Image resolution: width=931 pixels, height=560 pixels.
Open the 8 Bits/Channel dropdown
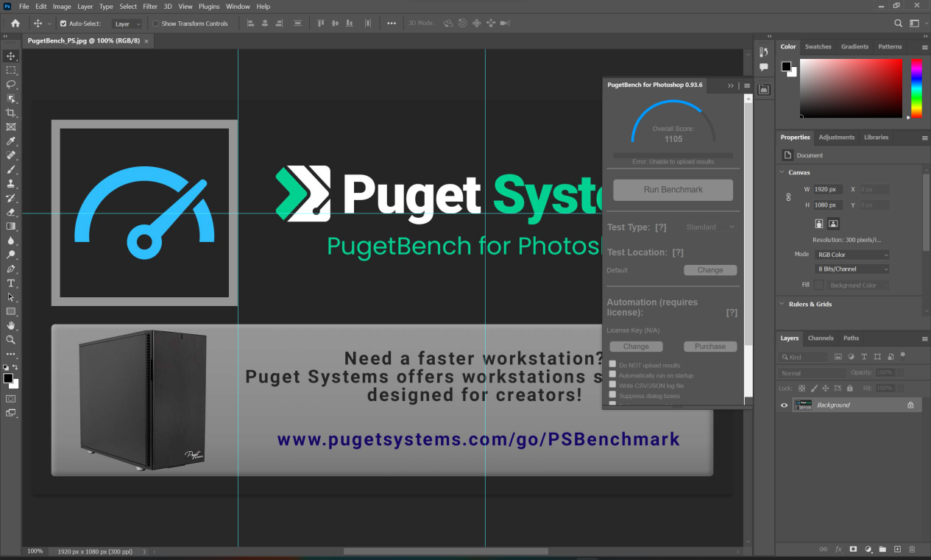coord(852,269)
